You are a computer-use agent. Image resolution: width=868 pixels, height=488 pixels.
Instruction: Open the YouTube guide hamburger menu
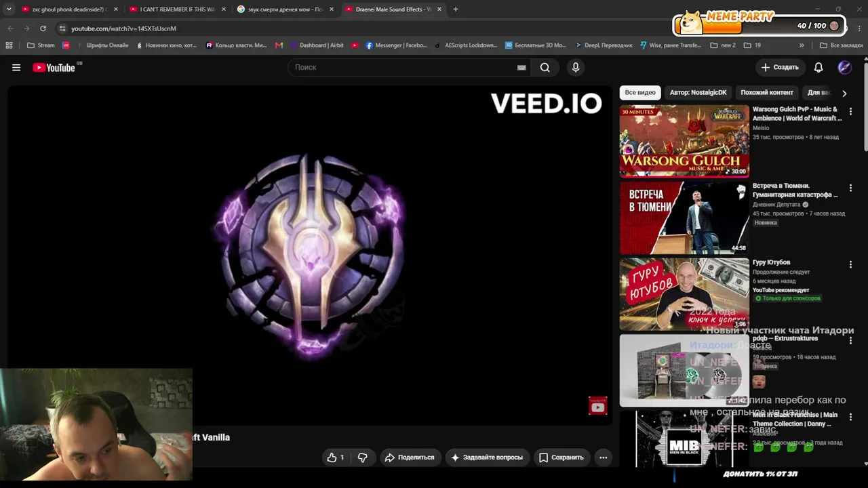pyautogui.click(x=16, y=67)
